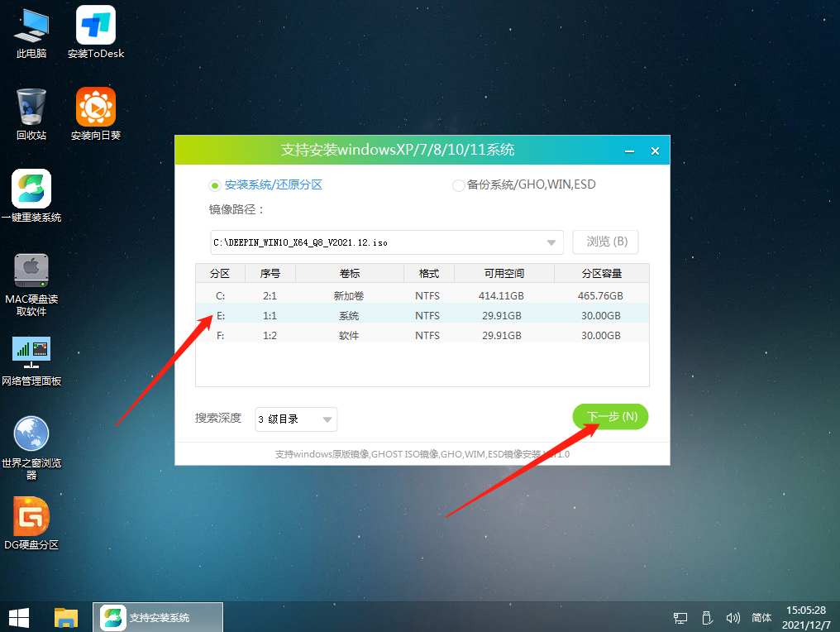Launch MAC硬盘读取软件

[31, 271]
